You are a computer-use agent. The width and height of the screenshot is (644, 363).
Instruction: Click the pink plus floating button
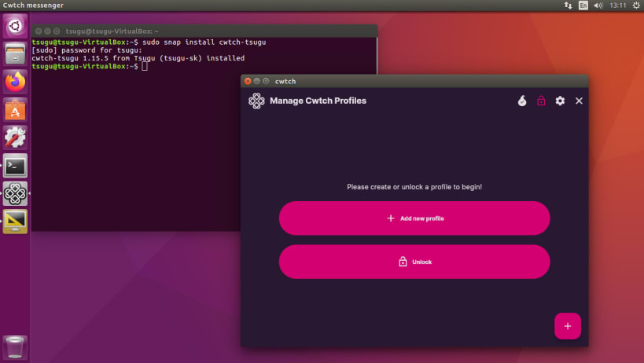tap(568, 326)
